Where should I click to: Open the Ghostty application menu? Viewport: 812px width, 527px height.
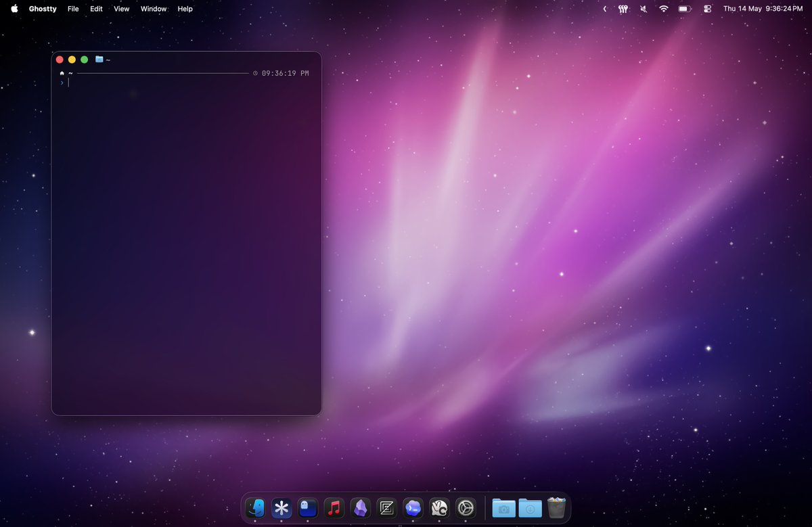click(43, 9)
